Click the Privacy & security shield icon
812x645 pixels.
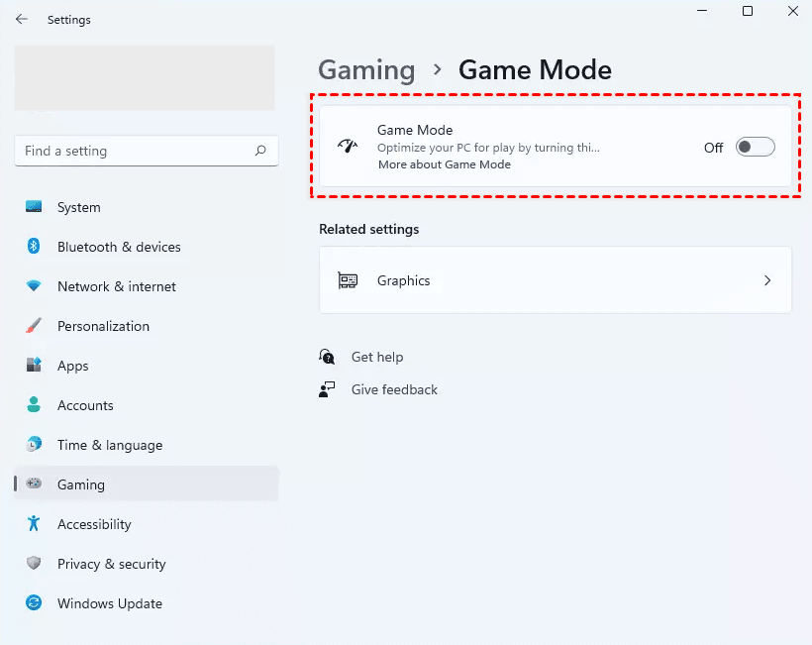tap(35, 564)
